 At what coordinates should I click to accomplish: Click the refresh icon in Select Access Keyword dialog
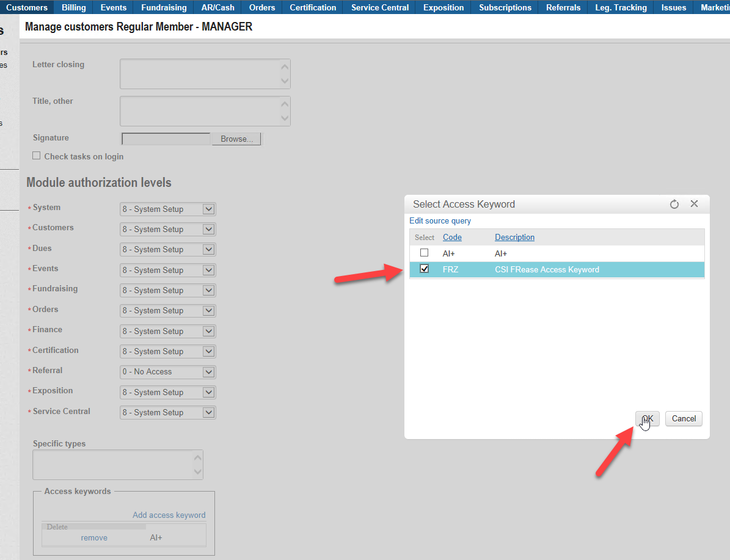674,205
